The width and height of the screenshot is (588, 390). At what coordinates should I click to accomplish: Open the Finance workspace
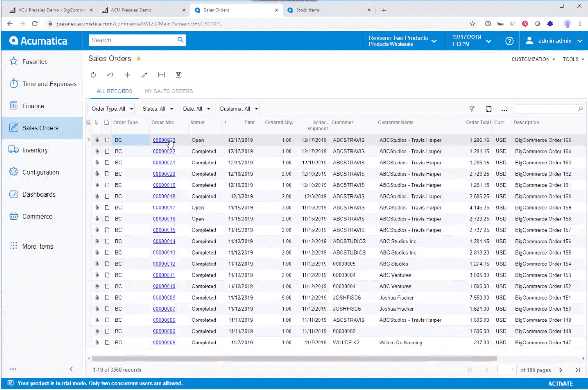click(x=42, y=106)
